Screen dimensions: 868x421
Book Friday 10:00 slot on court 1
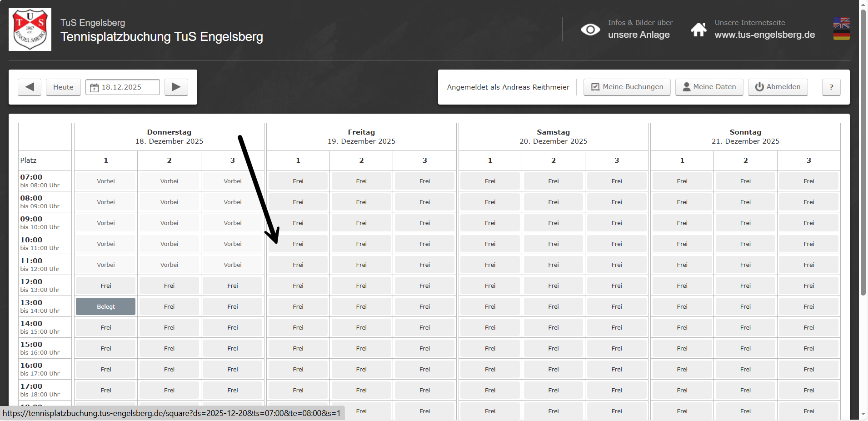click(x=298, y=244)
